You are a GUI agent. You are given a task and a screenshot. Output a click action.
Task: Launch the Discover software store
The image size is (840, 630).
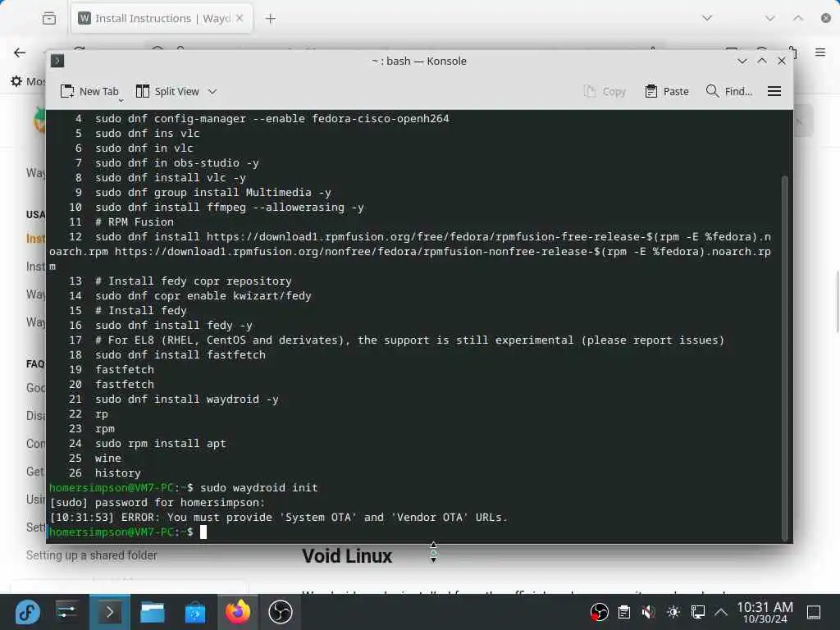click(x=195, y=612)
